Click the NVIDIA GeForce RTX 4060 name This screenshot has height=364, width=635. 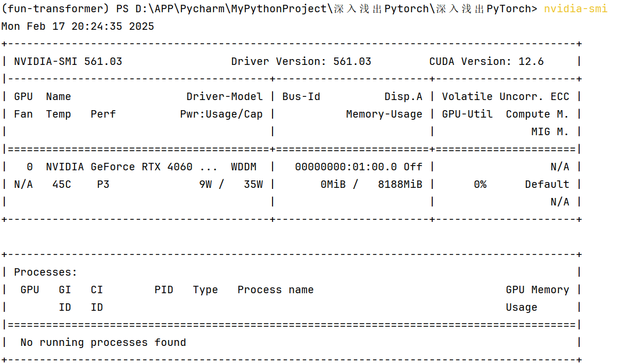119,167
